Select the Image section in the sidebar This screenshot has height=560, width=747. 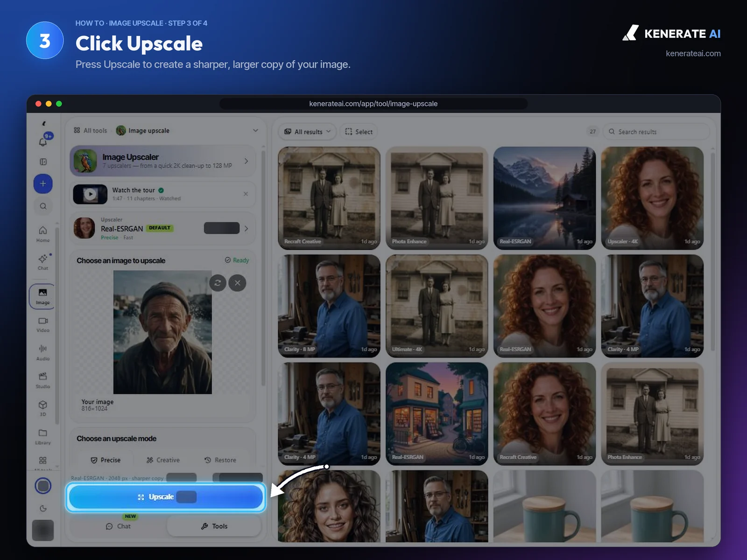[42, 296]
